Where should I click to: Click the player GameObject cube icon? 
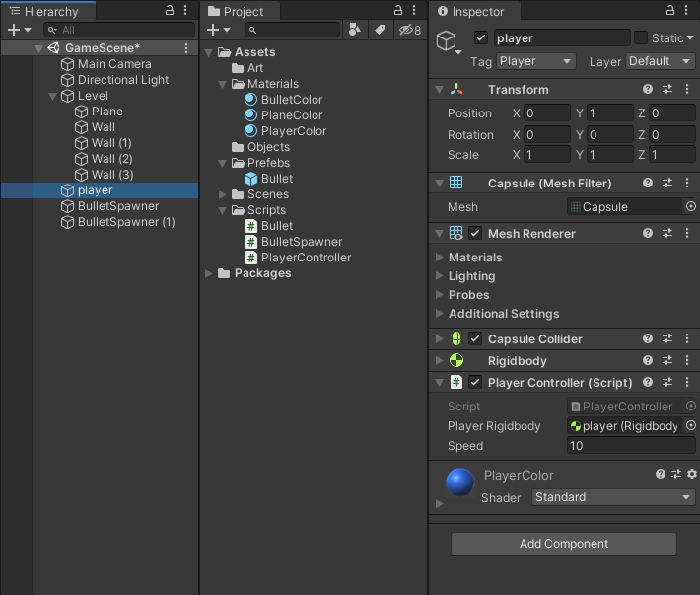[x=446, y=41]
